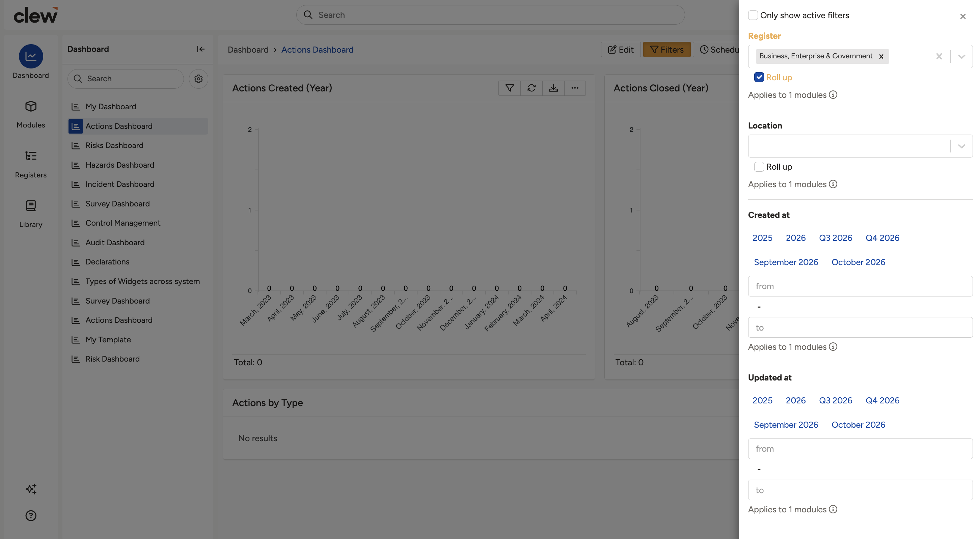Close the filters side panel
The width and height of the screenshot is (980, 539).
pos(962,16)
